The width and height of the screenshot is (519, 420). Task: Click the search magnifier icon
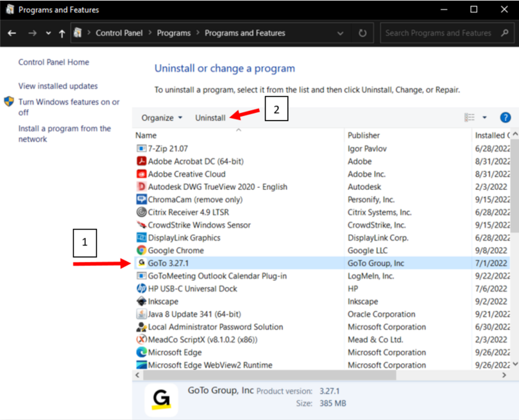point(504,33)
